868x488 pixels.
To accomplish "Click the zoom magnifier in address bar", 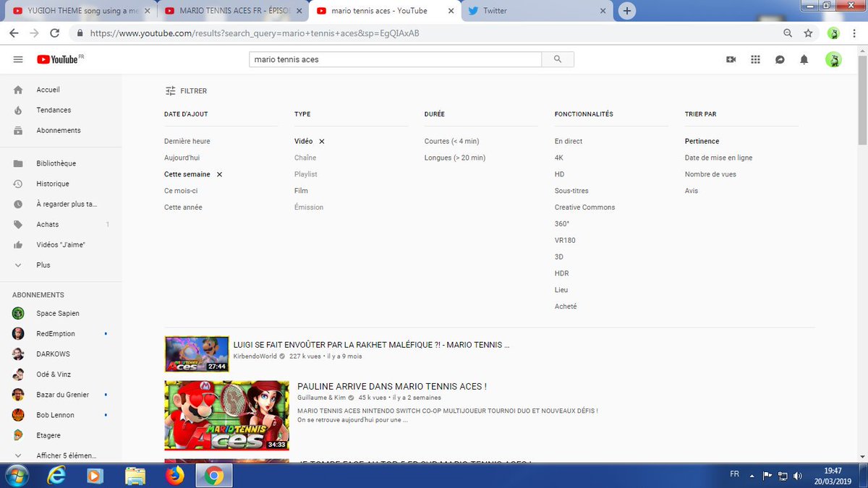I will click(x=788, y=33).
